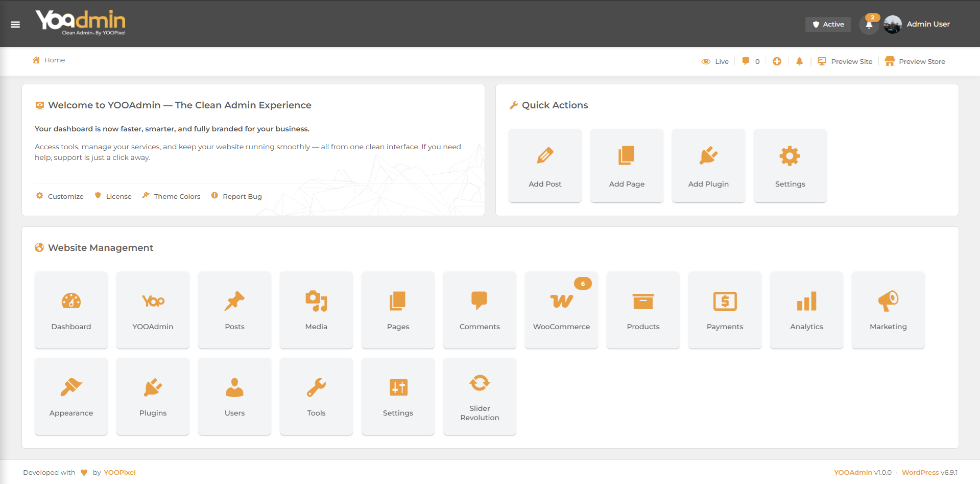Open the Appearance brush tile
This screenshot has height=484, width=980.
click(x=71, y=397)
